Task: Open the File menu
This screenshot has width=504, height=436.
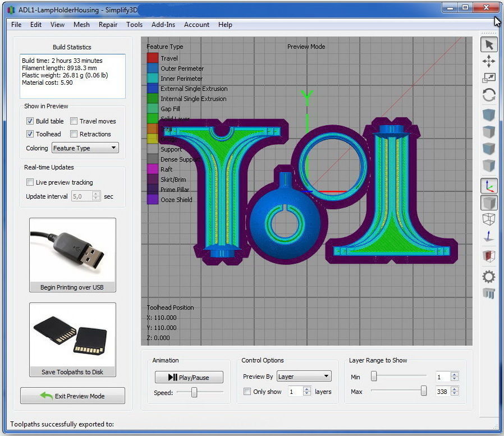Action: (x=16, y=25)
